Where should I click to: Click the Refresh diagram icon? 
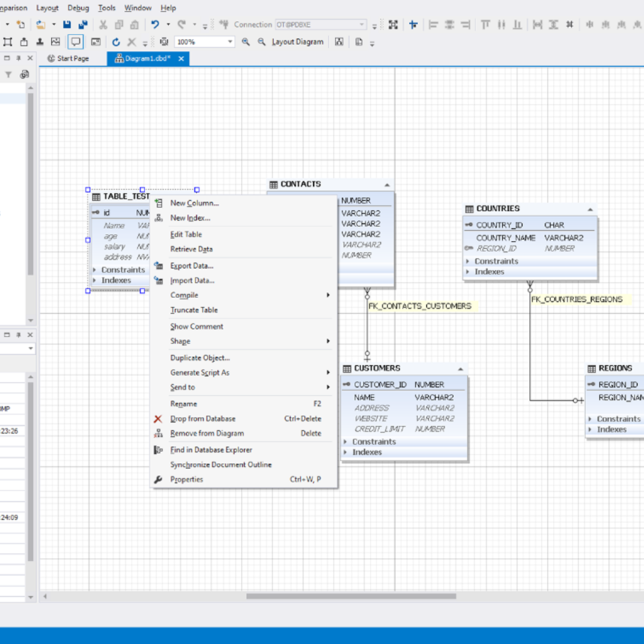tap(116, 42)
